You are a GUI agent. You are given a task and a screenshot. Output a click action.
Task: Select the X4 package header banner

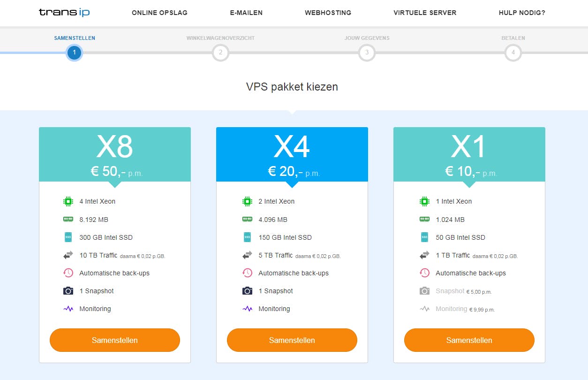(x=292, y=154)
